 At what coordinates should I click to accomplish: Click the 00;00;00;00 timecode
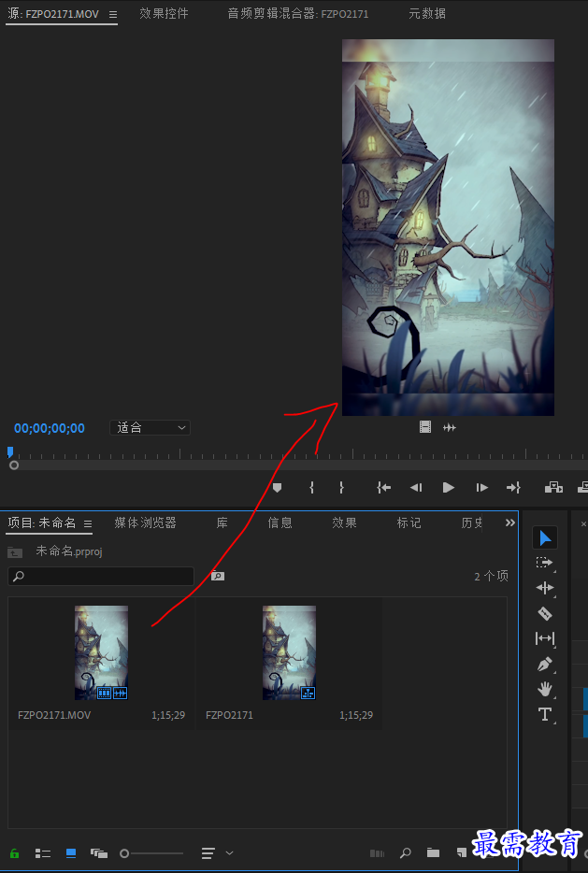pos(50,428)
